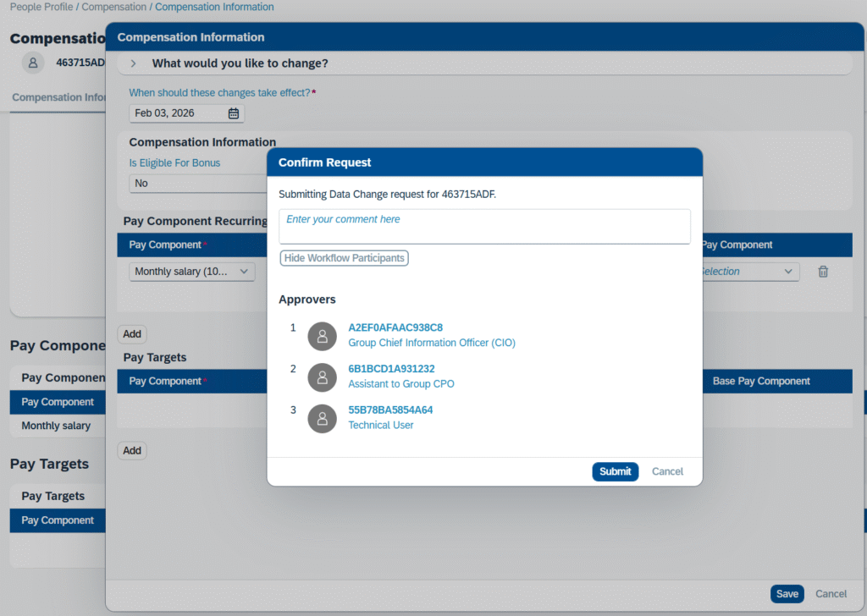Viewport: 867px width, 616px height.
Task: Click the calendar icon in date field
Action: (x=234, y=113)
